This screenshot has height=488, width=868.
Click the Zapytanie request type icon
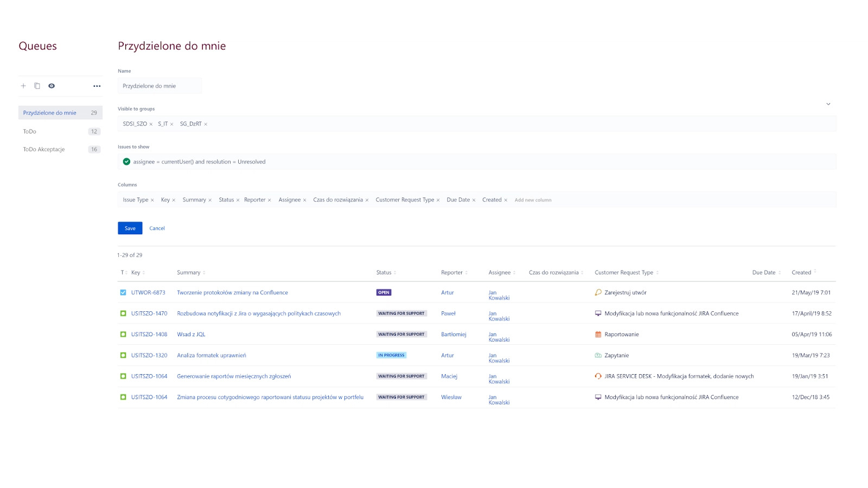[x=598, y=355]
